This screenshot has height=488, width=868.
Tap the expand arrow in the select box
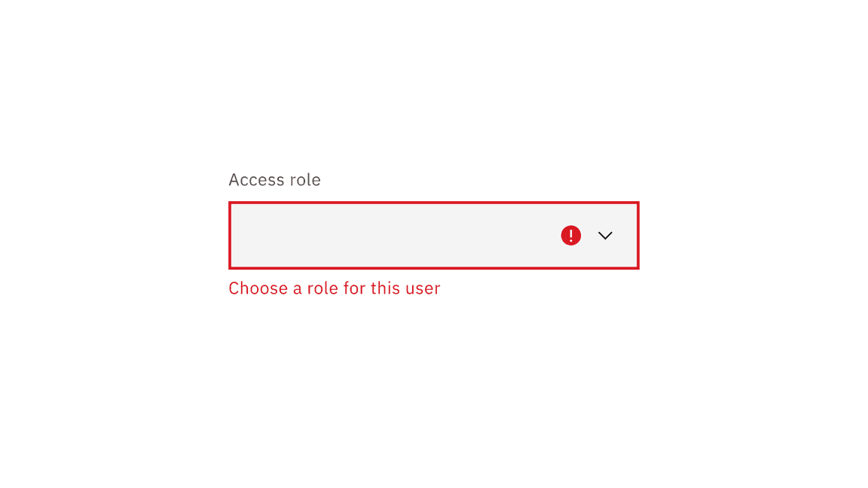[x=605, y=235]
